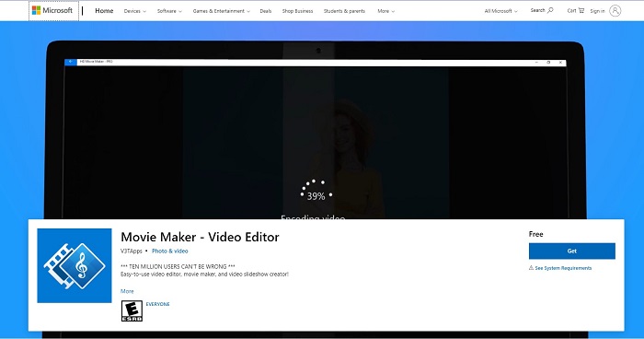The height and width of the screenshot is (339, 644).
Task: Click the Movie Maker app icon
Action: 75,266
